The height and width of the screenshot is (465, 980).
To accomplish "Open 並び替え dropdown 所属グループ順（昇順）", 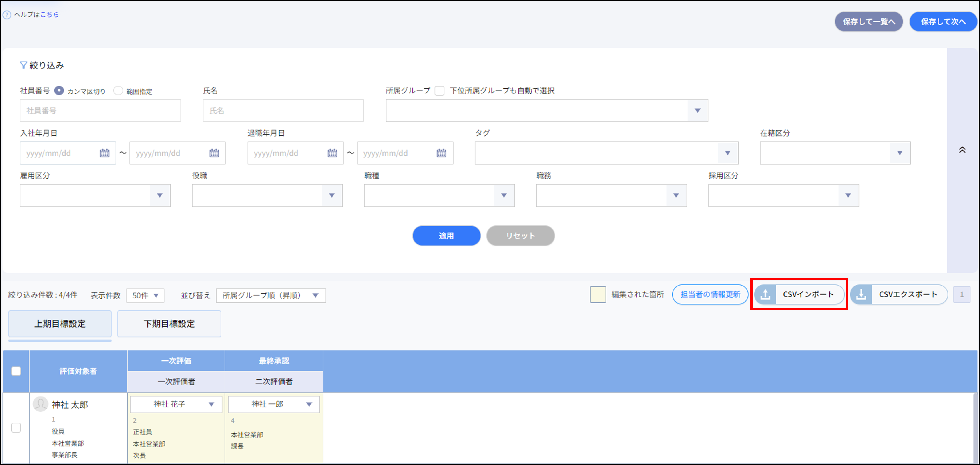I will 271,295.
